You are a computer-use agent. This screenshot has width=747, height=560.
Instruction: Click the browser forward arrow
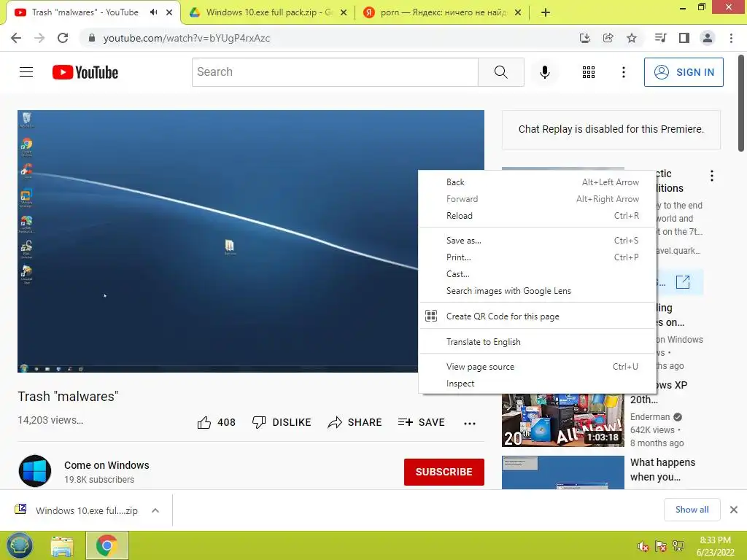pos(39,38)
